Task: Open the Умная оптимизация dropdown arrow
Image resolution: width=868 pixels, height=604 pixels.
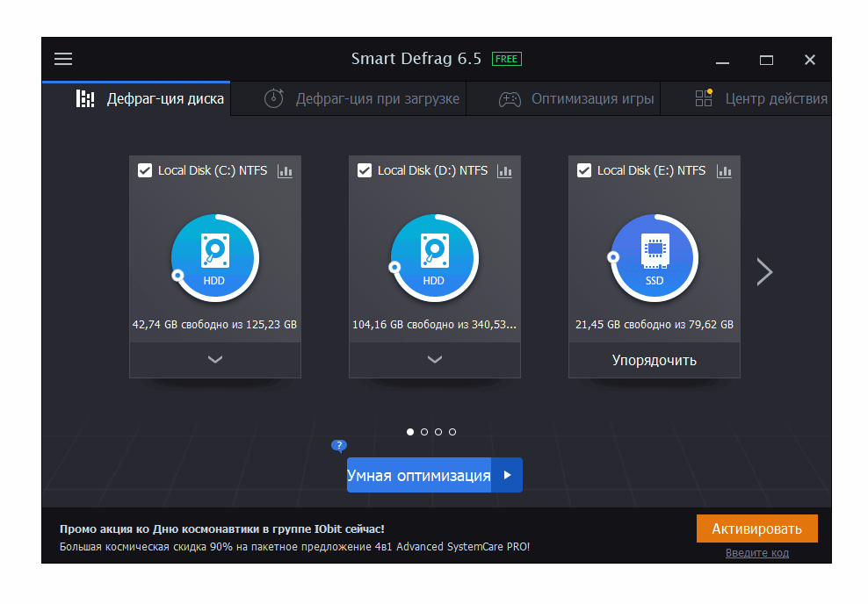Action: 507,475
